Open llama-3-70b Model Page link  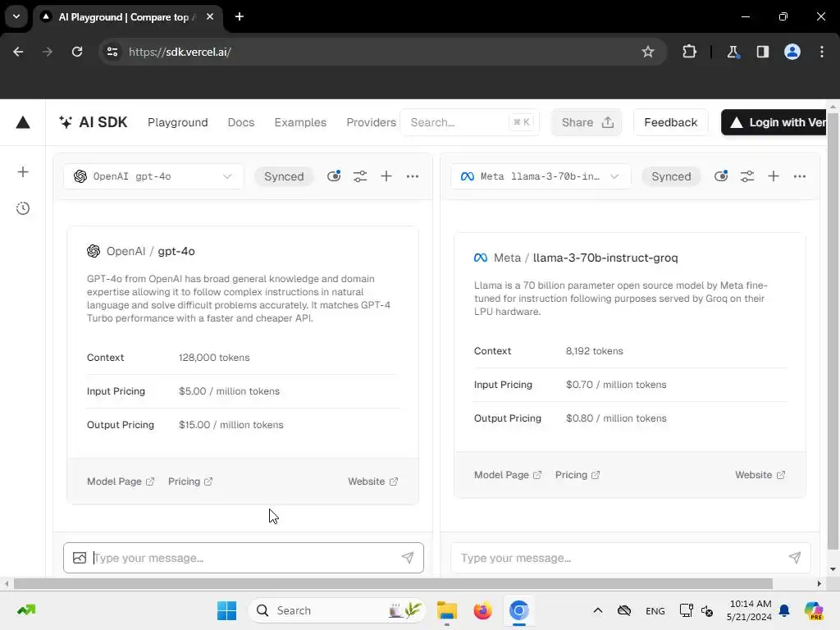[508, 475]
